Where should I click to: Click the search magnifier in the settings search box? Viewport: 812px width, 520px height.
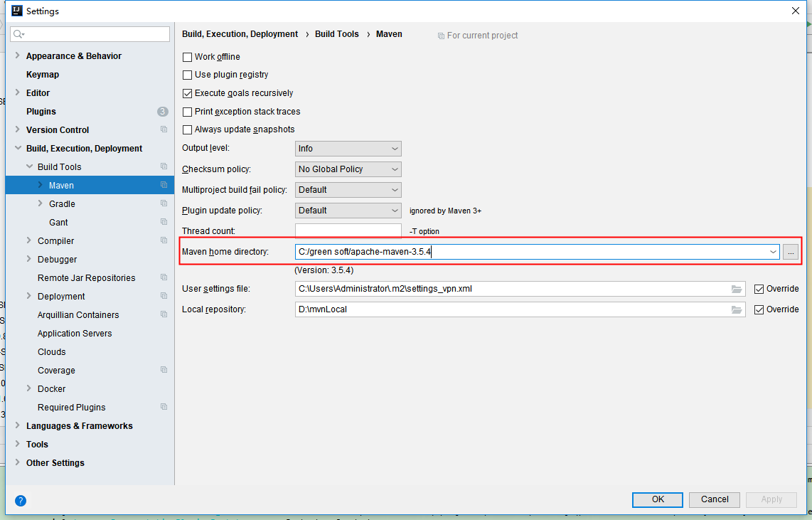tap(18, 33)
